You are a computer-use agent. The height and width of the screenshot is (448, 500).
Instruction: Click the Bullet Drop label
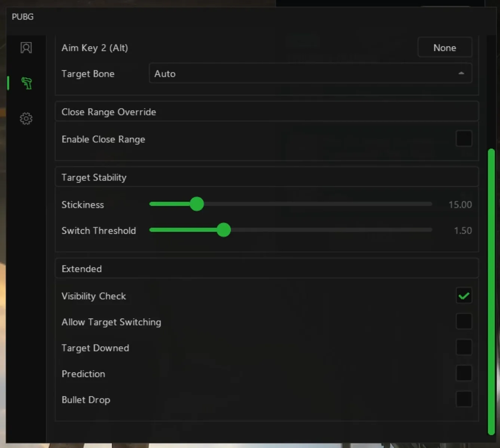[86, 400]
